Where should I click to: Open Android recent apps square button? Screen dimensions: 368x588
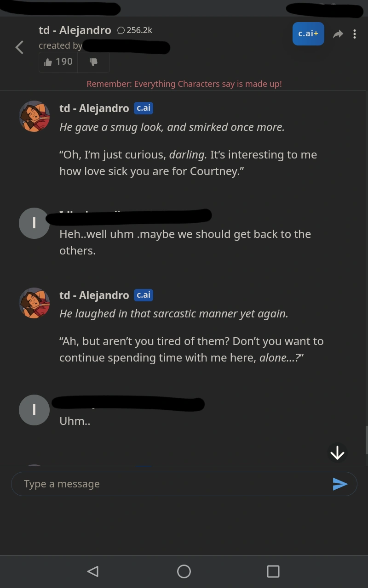tap(273, 571)
